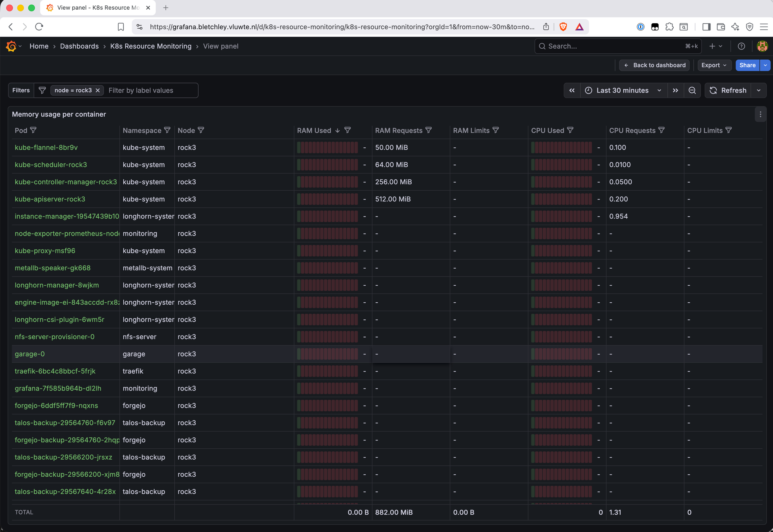Click the RAM Used gauge for kube-apiserver-rock3
The image size is (773, 532).
point(327,199)
